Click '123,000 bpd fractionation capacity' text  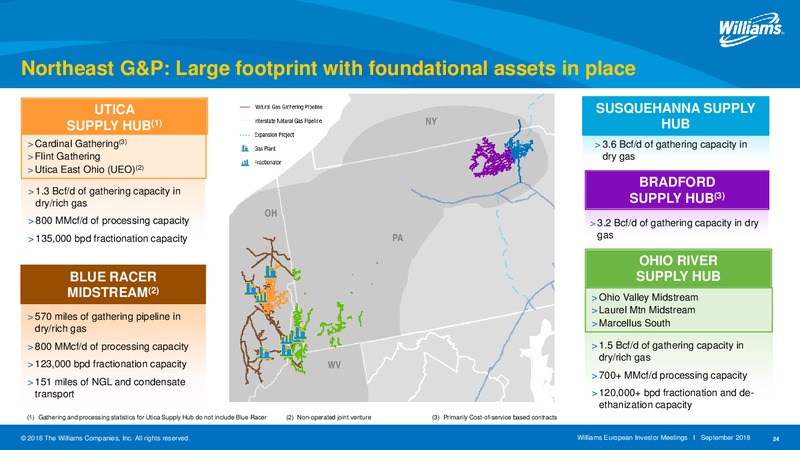[107, 364]
